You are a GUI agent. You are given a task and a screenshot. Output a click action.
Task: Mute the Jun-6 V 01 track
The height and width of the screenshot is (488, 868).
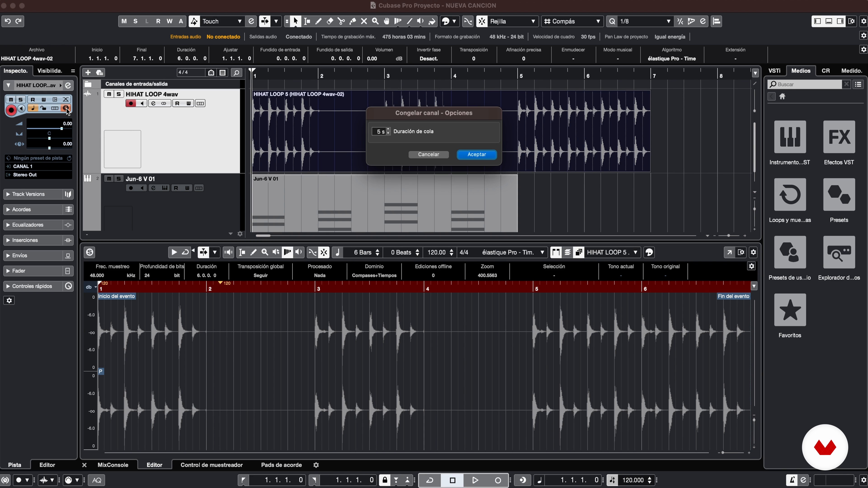click(109, 179)
